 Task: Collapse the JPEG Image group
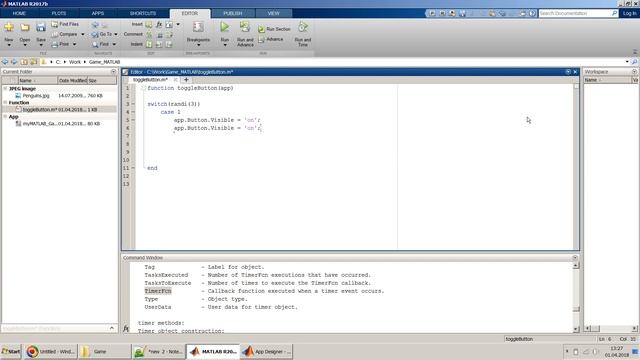coord(5,89)
